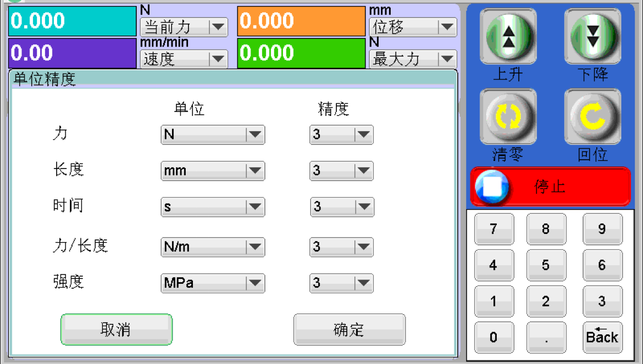The height and width of the screenshot is (364, 643).
Task: Tap keypad digit 8
Action: pyautogui.click(x=546, y=229)
